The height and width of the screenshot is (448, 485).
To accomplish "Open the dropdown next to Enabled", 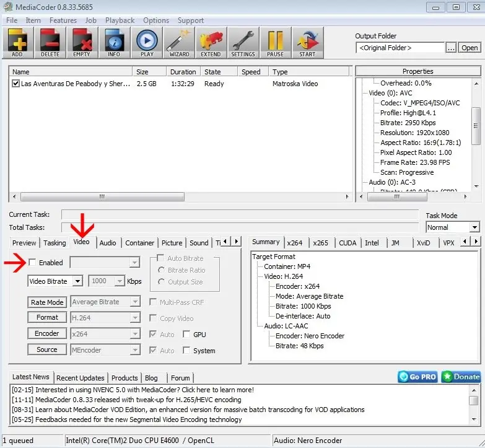I will point(134,263).
